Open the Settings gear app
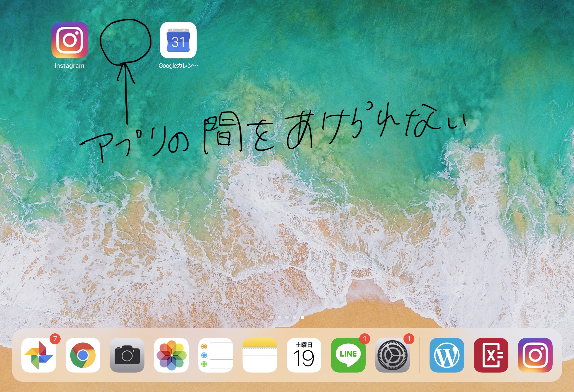 point(392,355)
